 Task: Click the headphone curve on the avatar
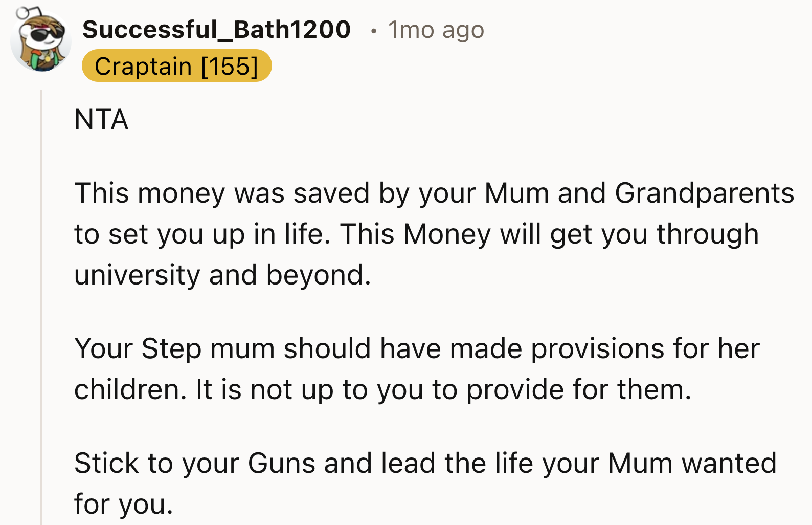[31, 9]
